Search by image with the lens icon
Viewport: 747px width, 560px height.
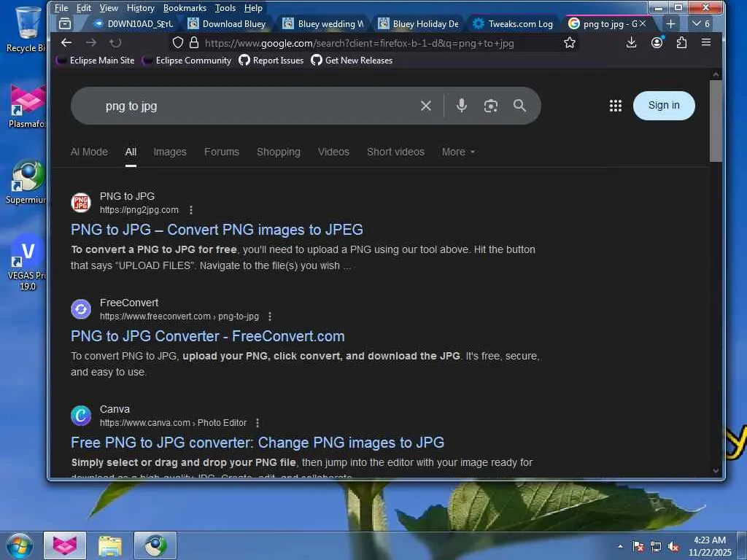491,106
